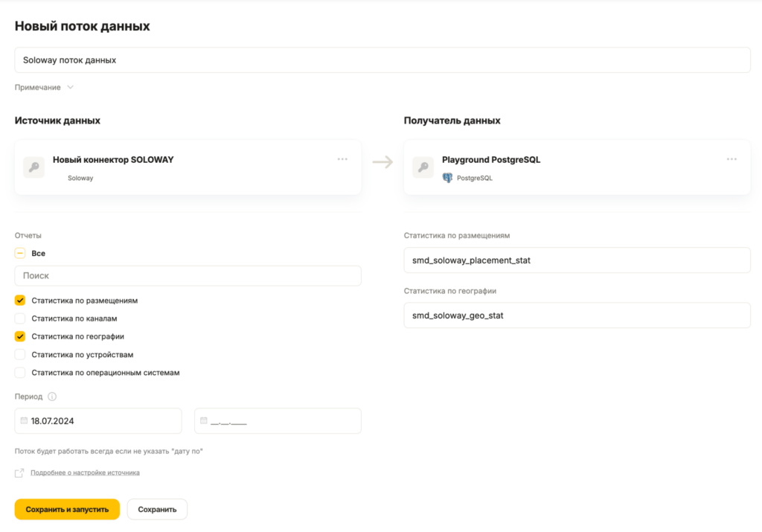
Task: Enable Статистика по каналам checkbox
Action: point(20,318)
